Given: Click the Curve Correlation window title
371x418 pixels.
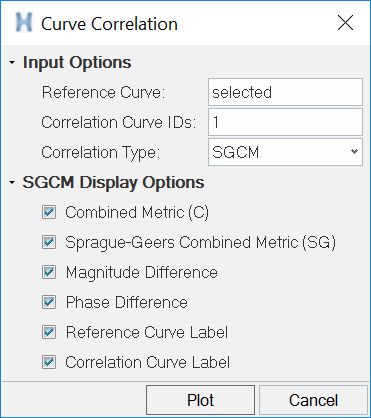Looking at the screenshot, I should 109,24.
